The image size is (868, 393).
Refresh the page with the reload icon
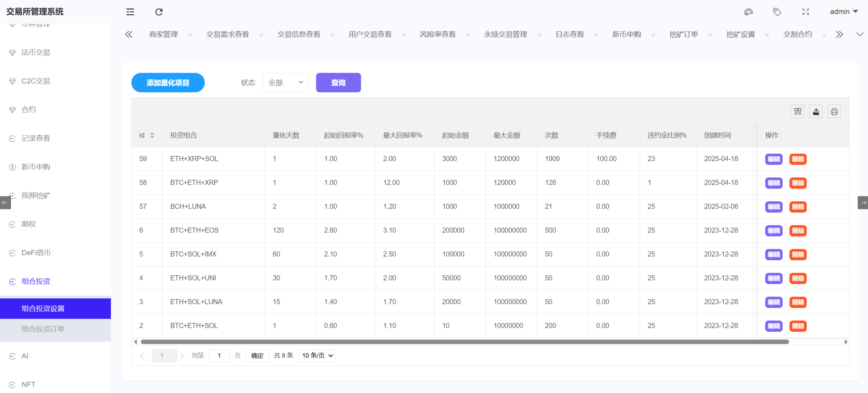(x=159, y=12)
